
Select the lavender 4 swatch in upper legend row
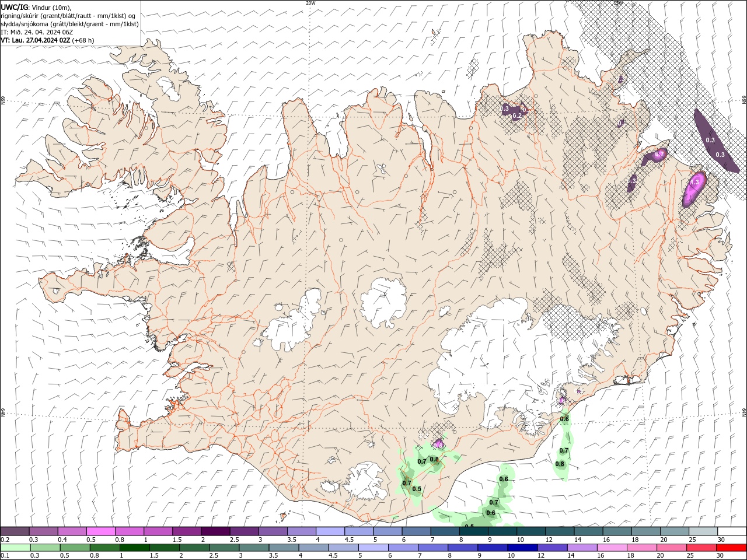tap(330, 531)
